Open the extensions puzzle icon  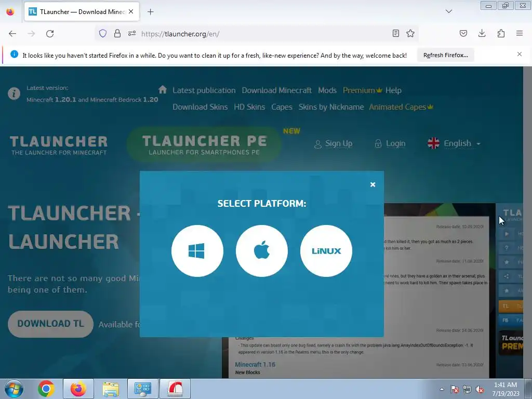coord(501,33)
